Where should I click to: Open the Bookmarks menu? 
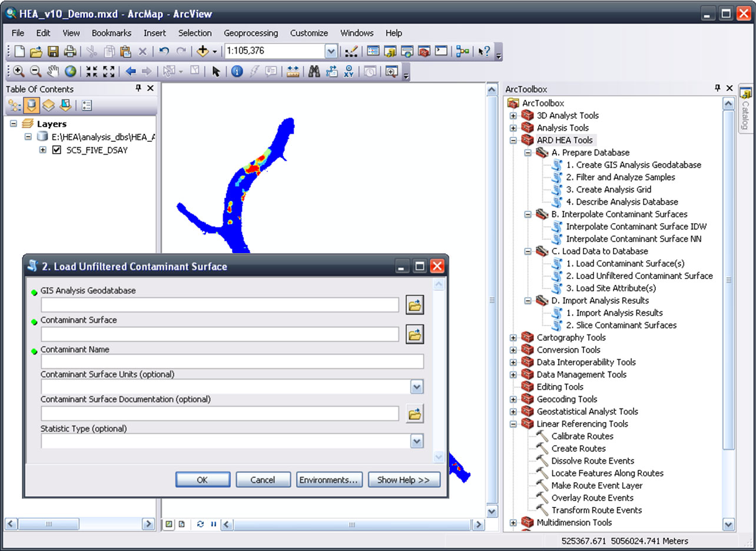click(x=111, y=33)
